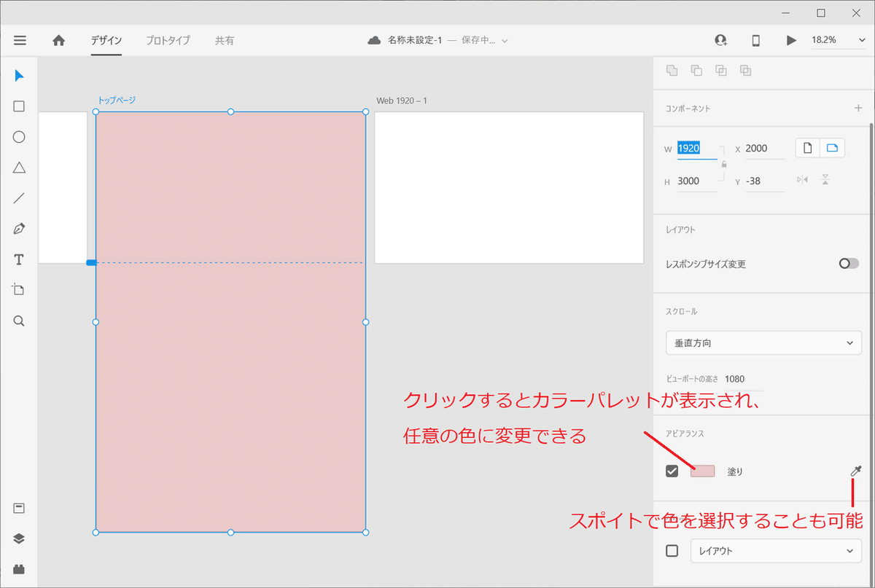Image resolution: width=875 pixels, height=588 pixels.
Task: Click the cloud document status icon
Action: pyautogui.click(x=374, y=41)
